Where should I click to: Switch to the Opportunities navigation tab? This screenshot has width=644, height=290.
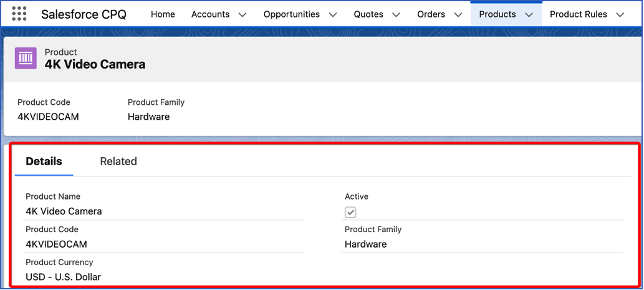click(x=291, y=14)
